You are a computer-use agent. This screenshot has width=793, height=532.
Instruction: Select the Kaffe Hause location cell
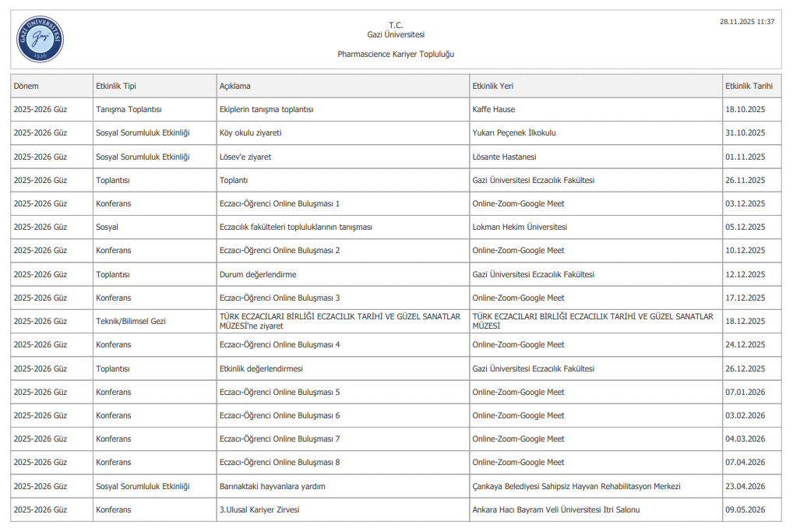[493, 110]
